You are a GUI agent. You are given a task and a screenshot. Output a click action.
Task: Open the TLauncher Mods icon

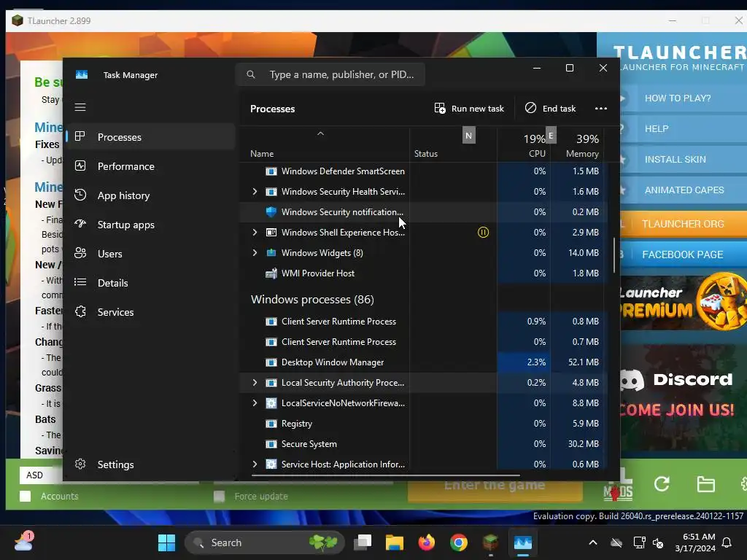point(619,486)
